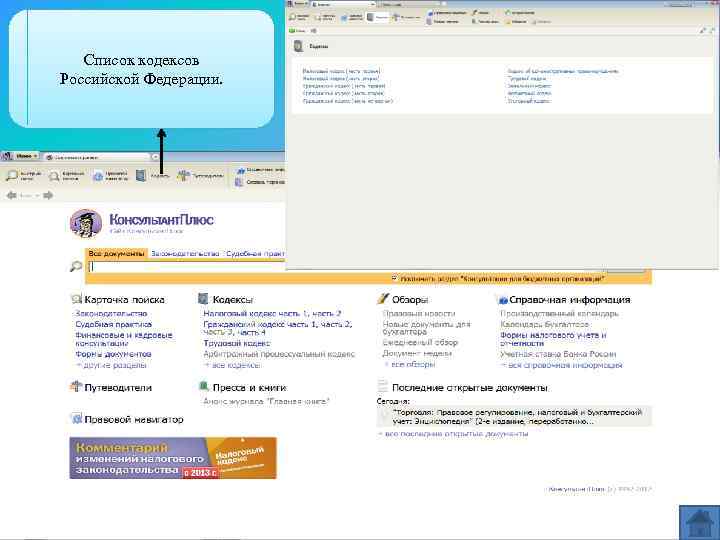This screenshot has width=720, height=540.
Task: Open Производственный календарь link
Action: coord(559,314)
